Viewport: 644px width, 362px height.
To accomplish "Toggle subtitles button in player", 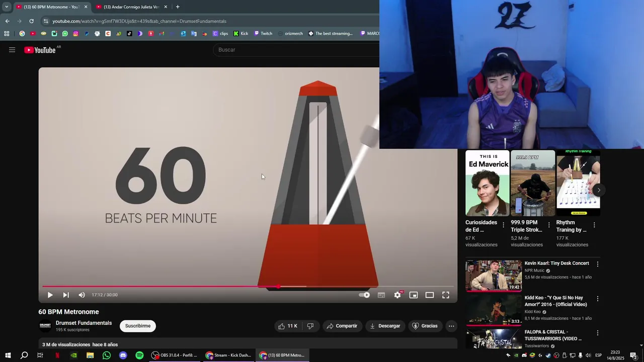I will click(381, 295).
